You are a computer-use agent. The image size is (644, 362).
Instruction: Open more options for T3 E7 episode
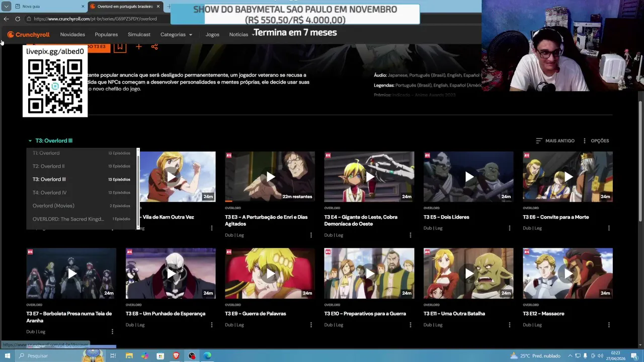click(x=112, y=331)
